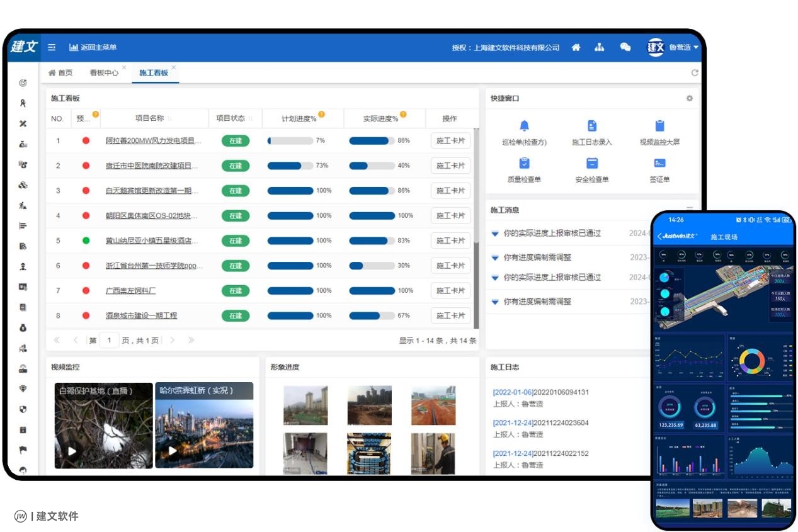
Task: Open the 鲁营造 user dropdown
Action: pyautogui.click(x=684, y=47)
